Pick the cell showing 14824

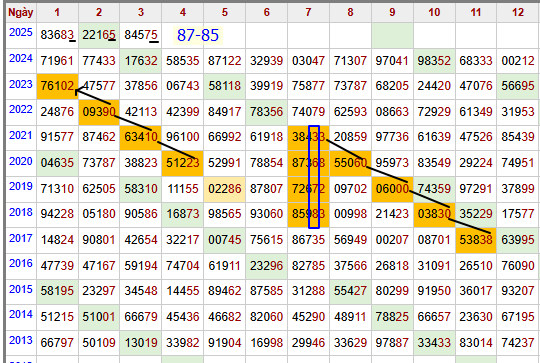[x=58, y=240]
